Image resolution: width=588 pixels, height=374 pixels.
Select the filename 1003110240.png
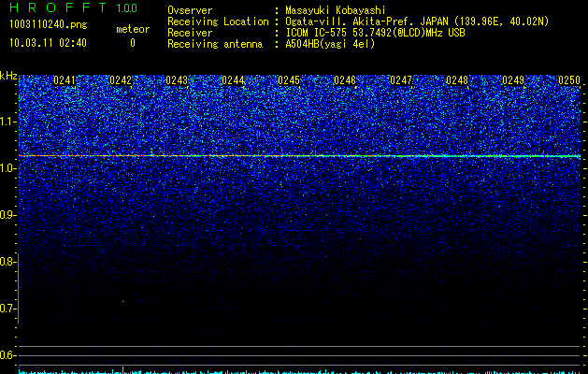click(x=49, y=25)
